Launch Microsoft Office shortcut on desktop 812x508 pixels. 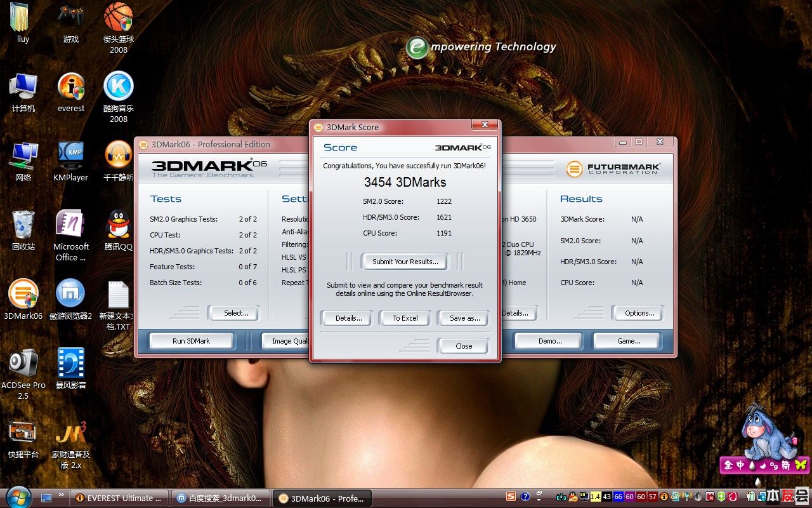tap(71, 236)
